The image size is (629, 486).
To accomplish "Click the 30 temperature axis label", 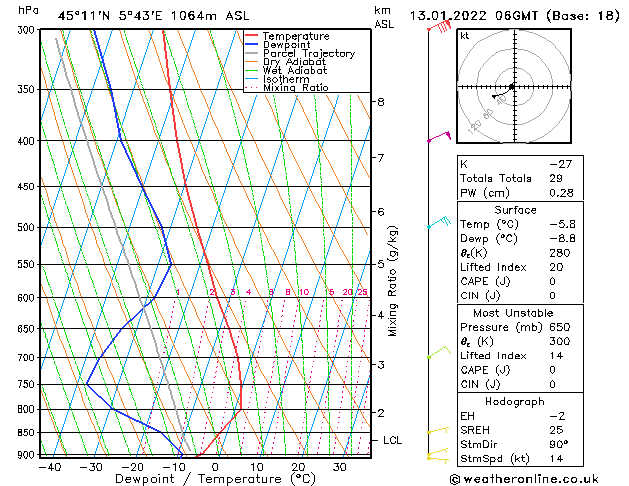I will coord(339,467).
